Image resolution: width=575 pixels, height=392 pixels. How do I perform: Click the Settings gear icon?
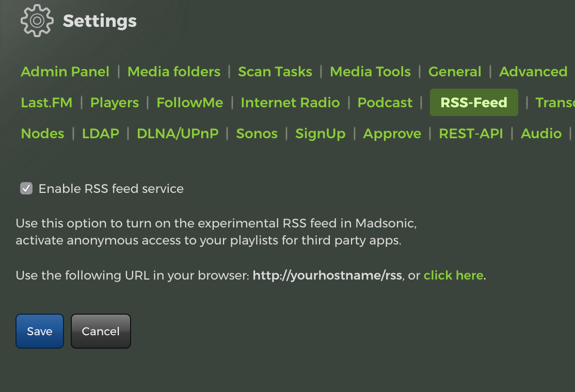(x=37, y=21)
